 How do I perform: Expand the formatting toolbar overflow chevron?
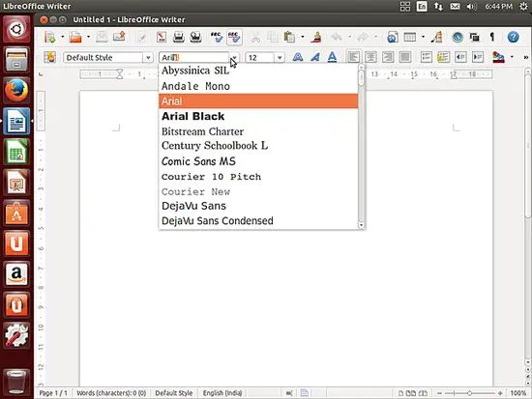(525, 57)
